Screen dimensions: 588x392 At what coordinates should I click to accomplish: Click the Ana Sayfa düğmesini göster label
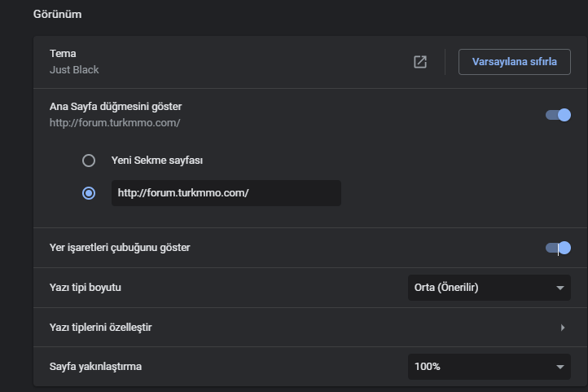116,107
